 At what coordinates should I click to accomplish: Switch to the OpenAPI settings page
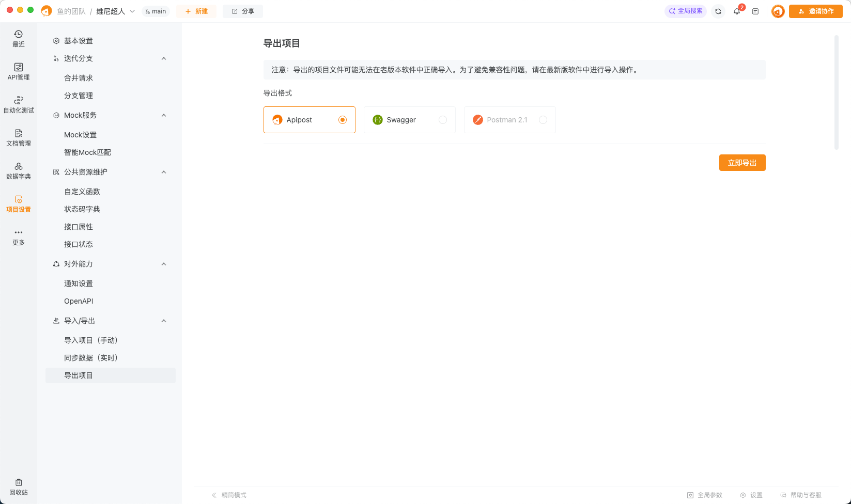(79, 301)
